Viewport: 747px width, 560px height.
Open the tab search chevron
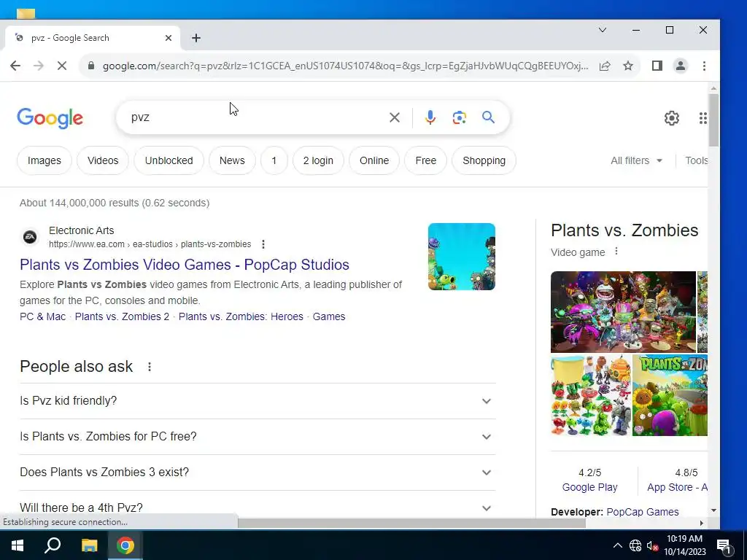tap(602, 30)
